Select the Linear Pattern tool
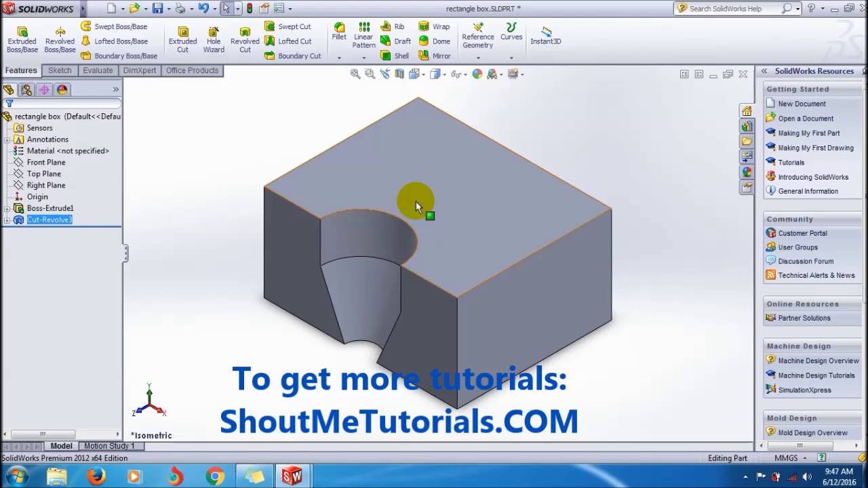The image size is (868, 488). point(364,35)
